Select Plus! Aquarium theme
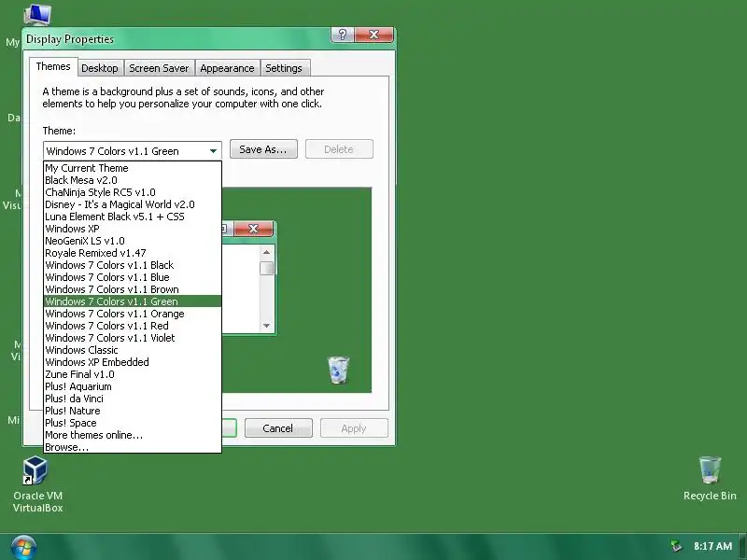This screenshot has width=747, height=560. click(133, 386)
